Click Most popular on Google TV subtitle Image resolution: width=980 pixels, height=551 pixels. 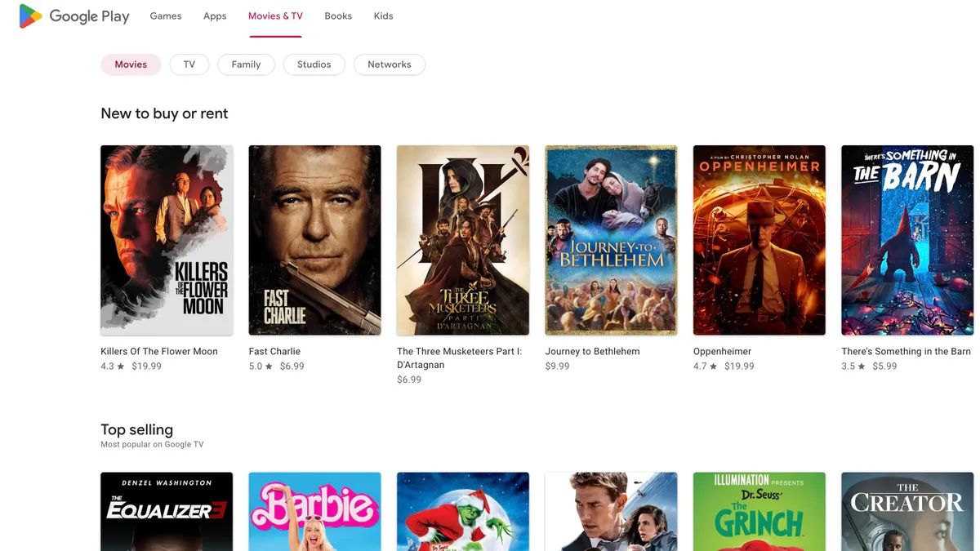[152, 445]
